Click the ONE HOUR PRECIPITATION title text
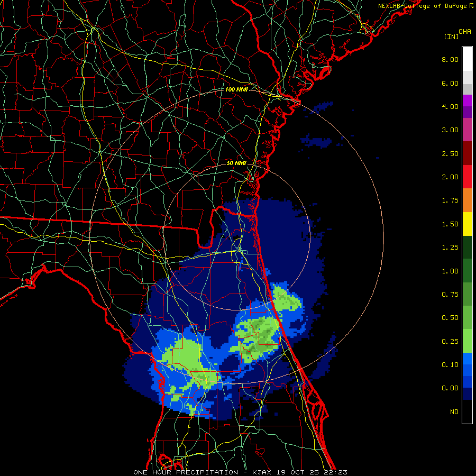 (186, 472)
